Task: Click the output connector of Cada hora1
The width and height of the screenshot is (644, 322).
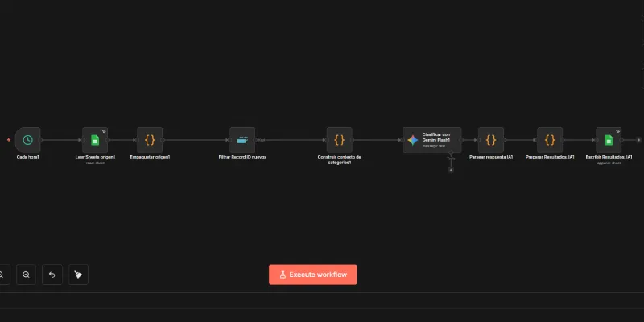Action: point(40,140)
